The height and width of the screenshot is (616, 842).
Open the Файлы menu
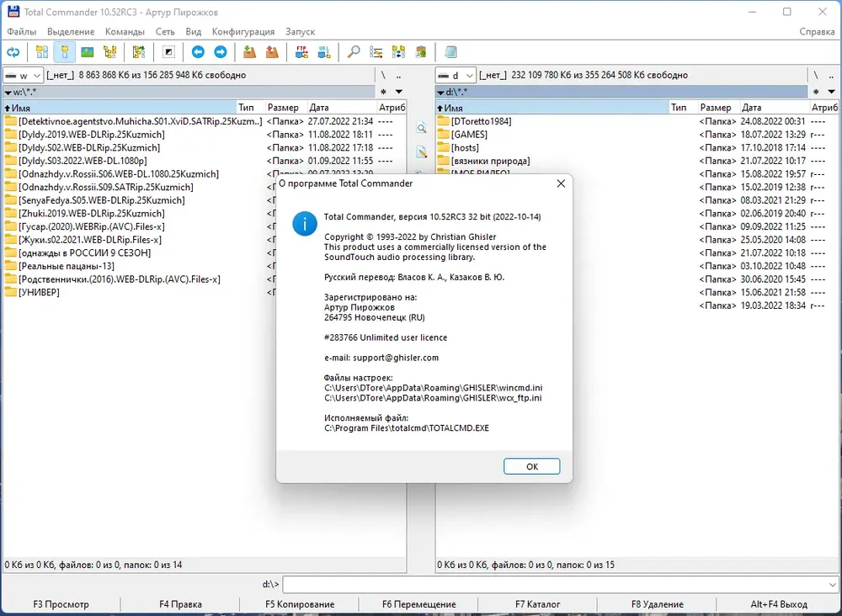tap(22, 32)
